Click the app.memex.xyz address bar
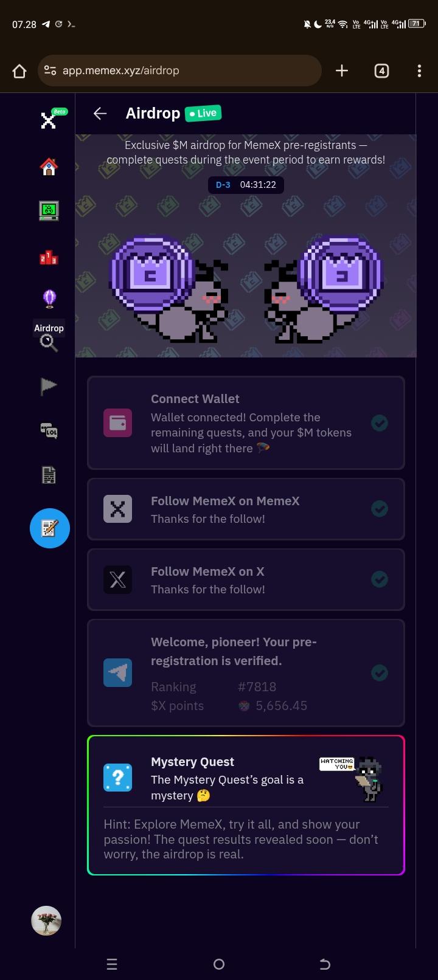Image resolution: width=438 pixels, height=980 pixels. (179, 71)
